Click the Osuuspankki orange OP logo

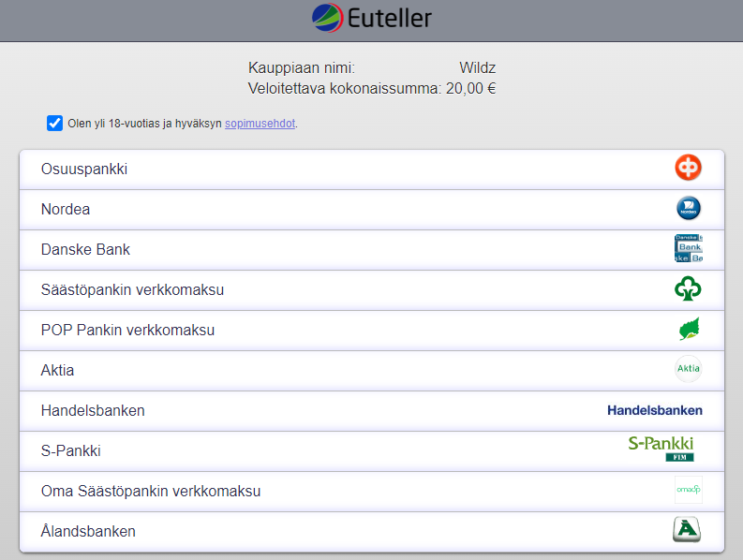(x=688, y=168)
